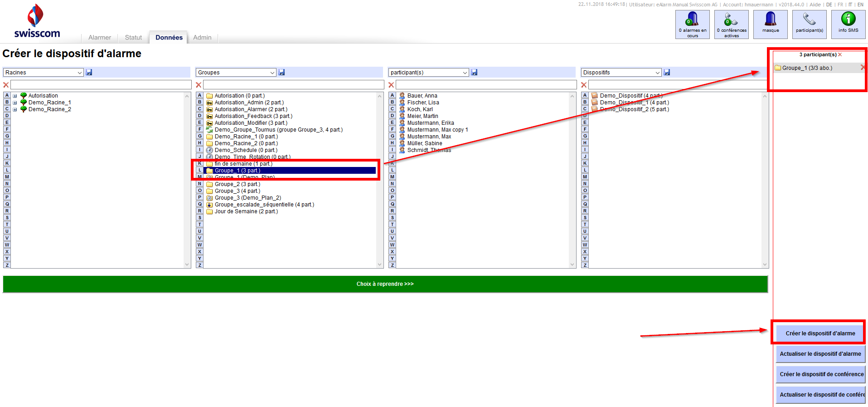Open the '0 conférences actives' icon
Image resolution: width=868 pixels, height=407 pixels.
731,24
